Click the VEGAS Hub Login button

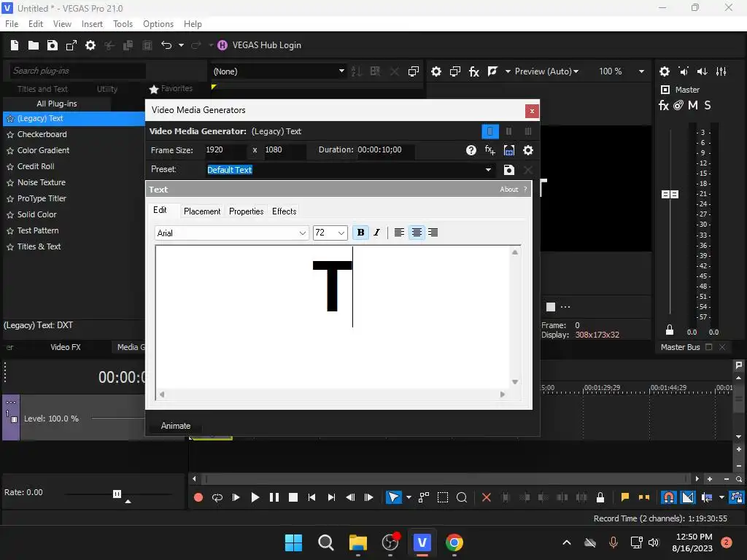[259, 45]
